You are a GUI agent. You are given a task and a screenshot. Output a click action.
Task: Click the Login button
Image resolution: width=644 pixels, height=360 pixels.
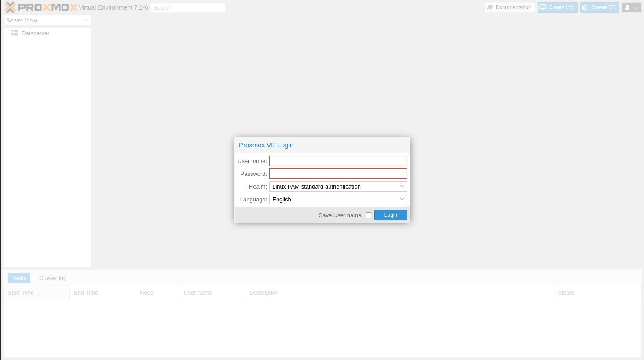click(391, 215)
